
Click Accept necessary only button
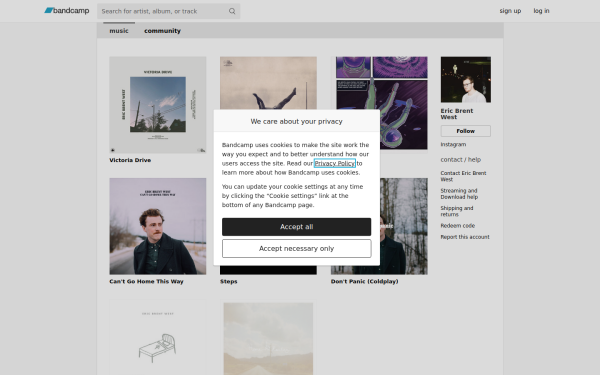(x=297, y=249)
